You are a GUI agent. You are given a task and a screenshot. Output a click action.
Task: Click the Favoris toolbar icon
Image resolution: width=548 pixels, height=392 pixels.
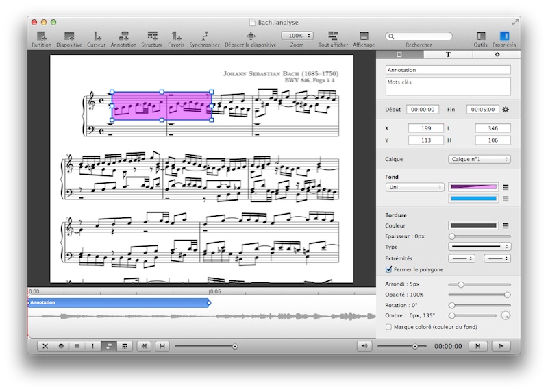pos(176,36)
